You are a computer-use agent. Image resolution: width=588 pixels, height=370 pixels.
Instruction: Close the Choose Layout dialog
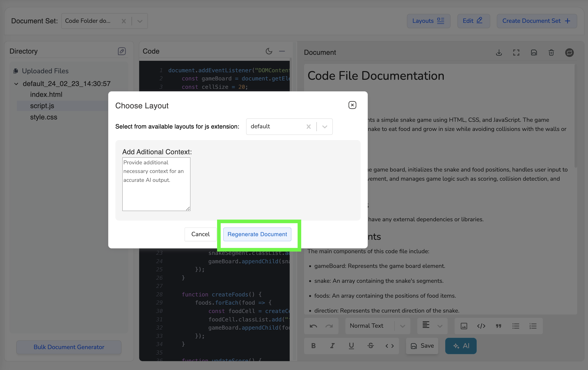tap(352, 105)
